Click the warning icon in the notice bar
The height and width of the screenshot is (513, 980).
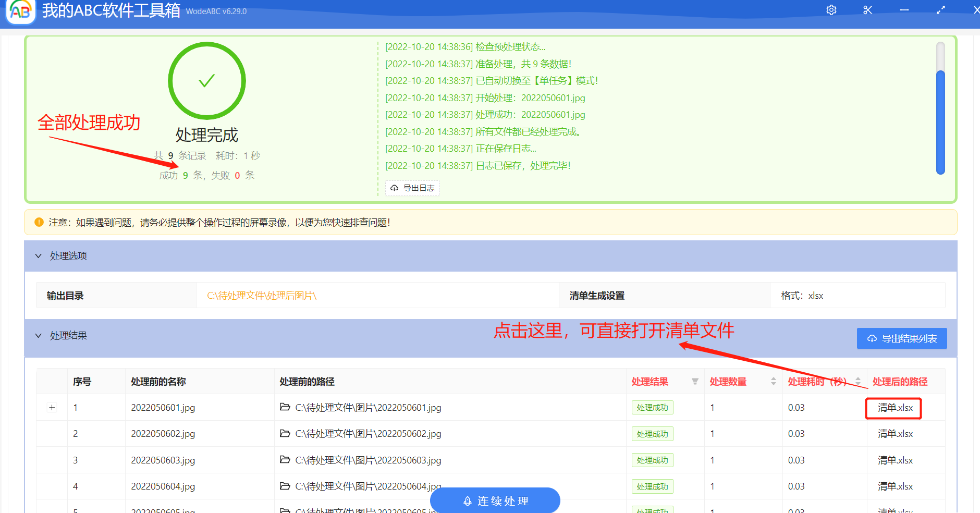tap(38, 222)
